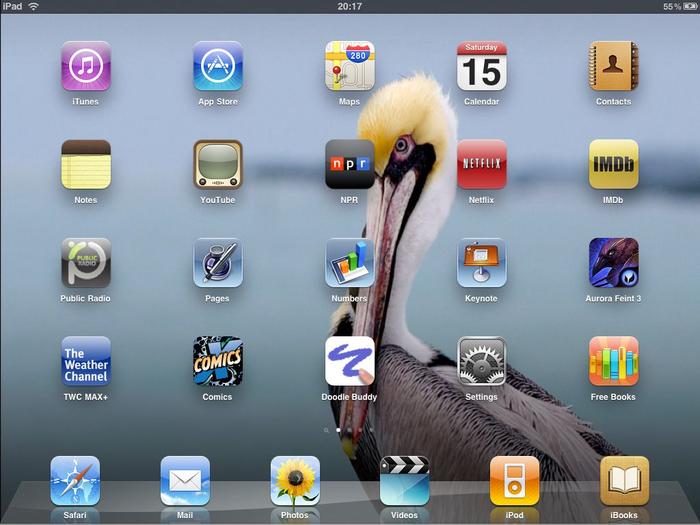
Task: Open Videos from the dock
Action: 404,480
